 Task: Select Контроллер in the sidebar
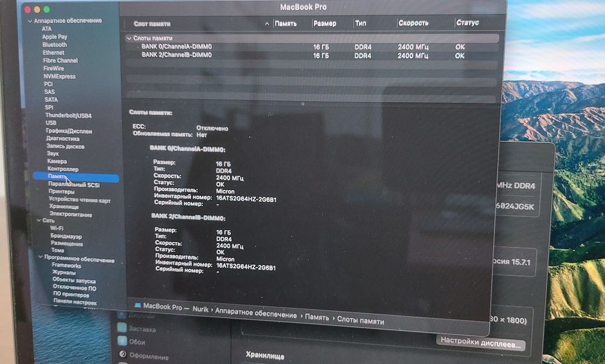(x=63, y=169)
